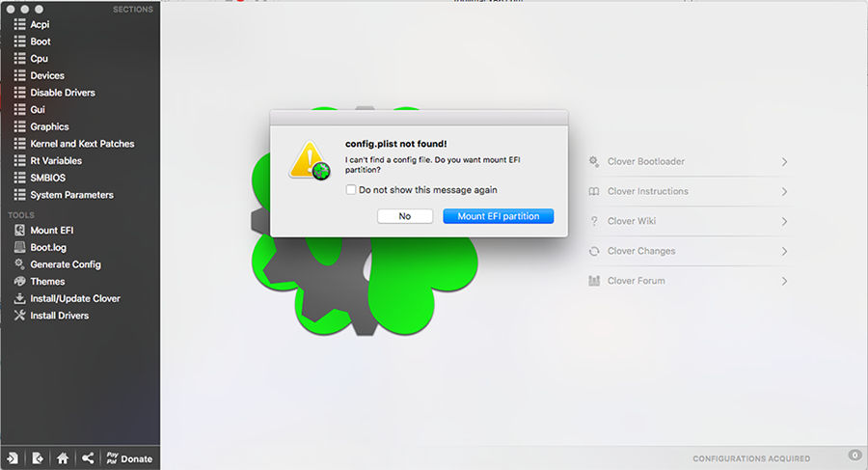Click the Mount EFI partition button
Viewport: 868px width, 470px height.
click(x=499, y=216)
